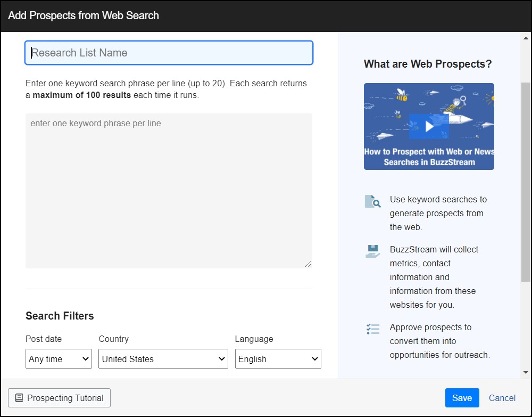Click the Cancel link
Image resolution: width=532 pixels, height=417 pixels.
click(502, 398)
